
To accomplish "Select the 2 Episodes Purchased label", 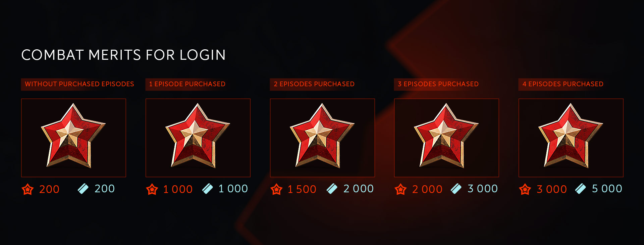I will point(314,84).
